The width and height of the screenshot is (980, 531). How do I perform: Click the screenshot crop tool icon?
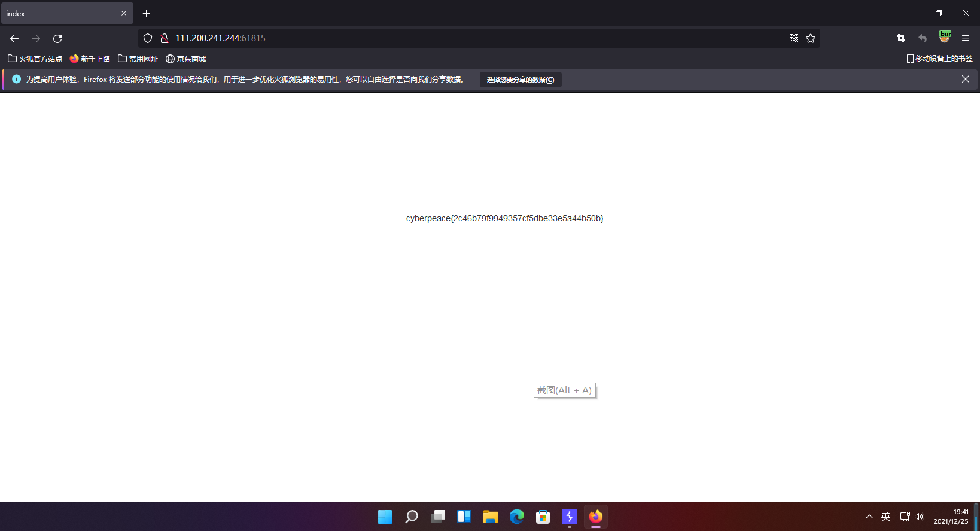pos(901,38)
